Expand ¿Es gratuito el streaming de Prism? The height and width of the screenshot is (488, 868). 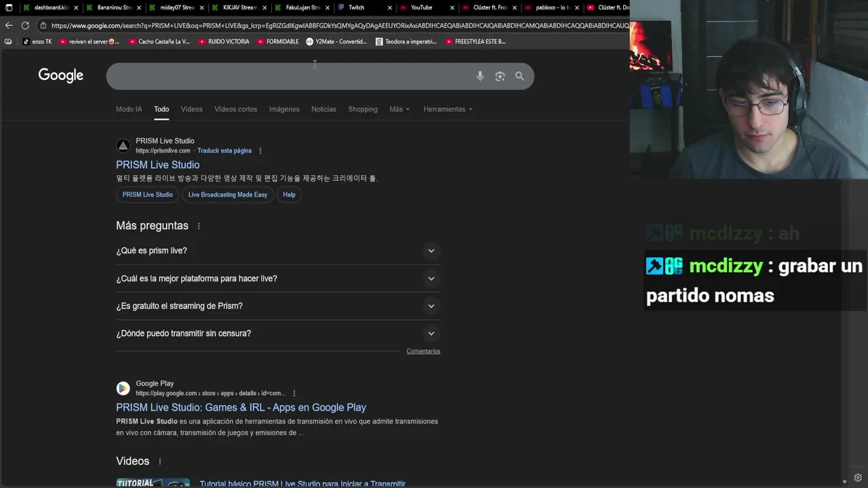point(278,306)
